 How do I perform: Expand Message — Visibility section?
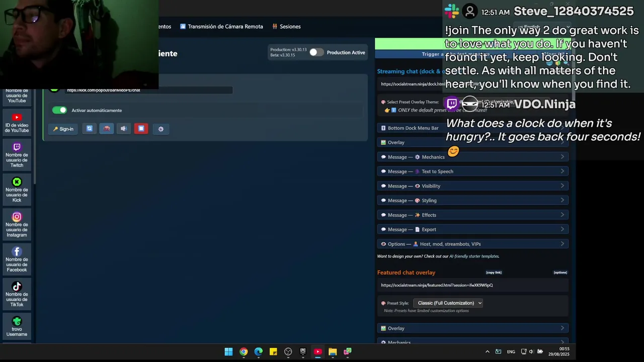click(472, 186)
